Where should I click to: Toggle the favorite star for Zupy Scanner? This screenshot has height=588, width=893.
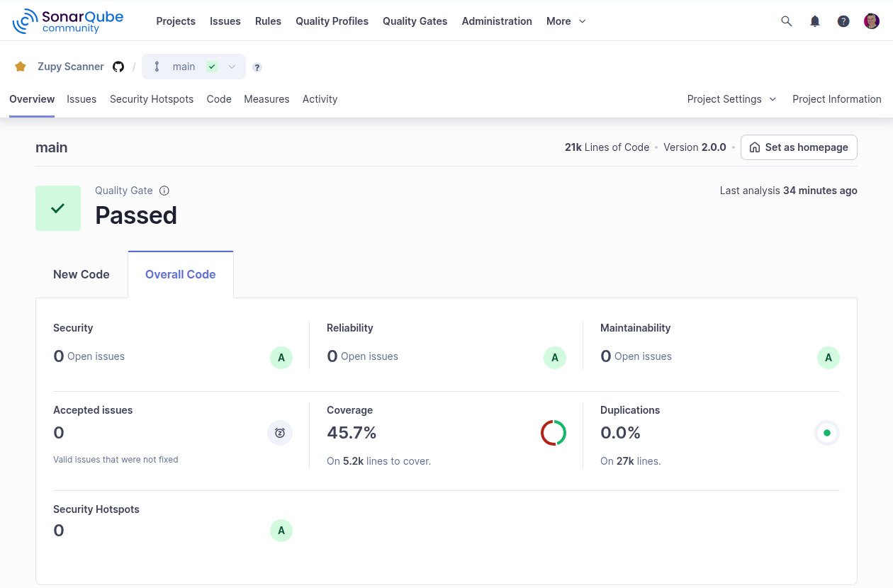pos(21,67)
